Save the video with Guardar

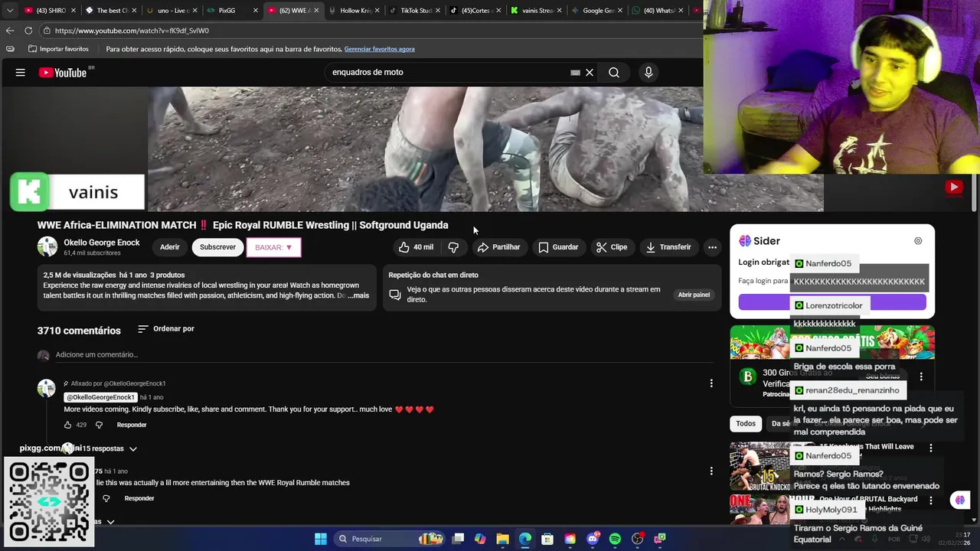(558, 247)
